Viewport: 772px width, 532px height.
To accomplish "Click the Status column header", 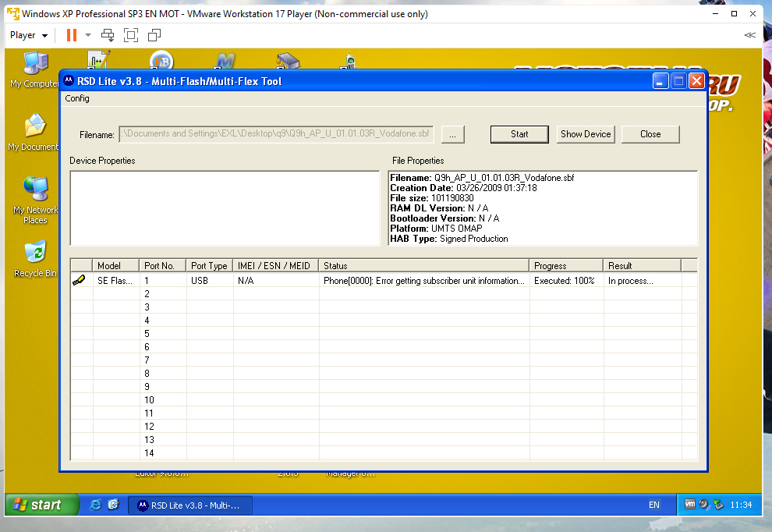I will [x=424, y=266].
